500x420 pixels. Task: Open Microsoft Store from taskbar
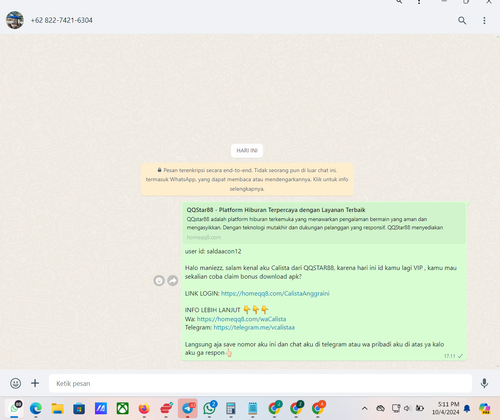[x=79, y=408]
